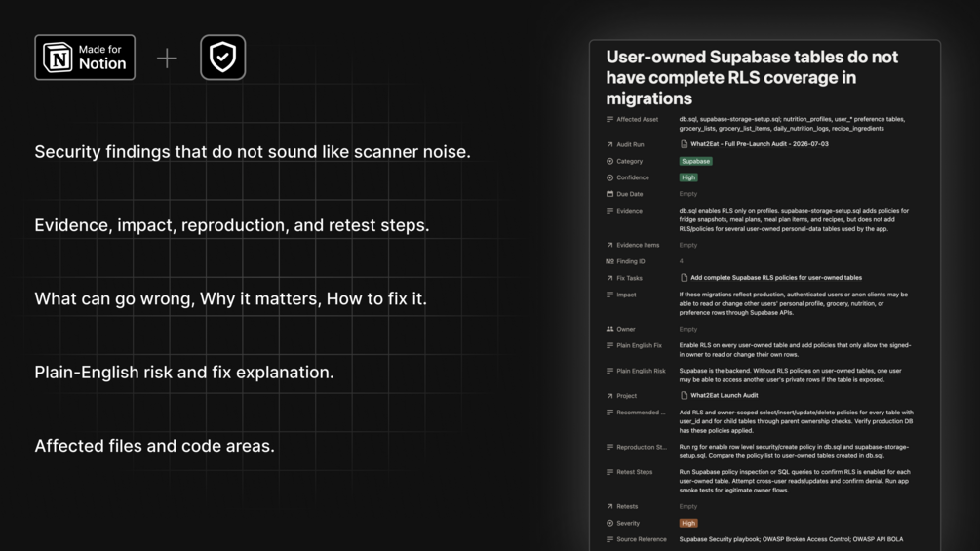The image size is (980, 551).
Task: Click the page title about RLS coverage
Action: 752,77
